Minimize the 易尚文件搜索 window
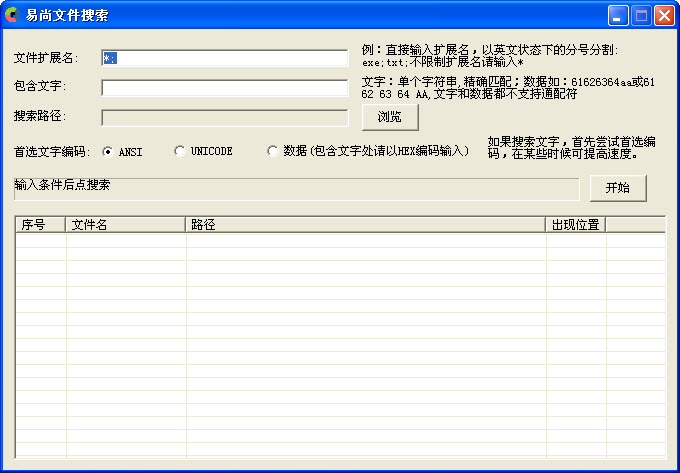 619,15
